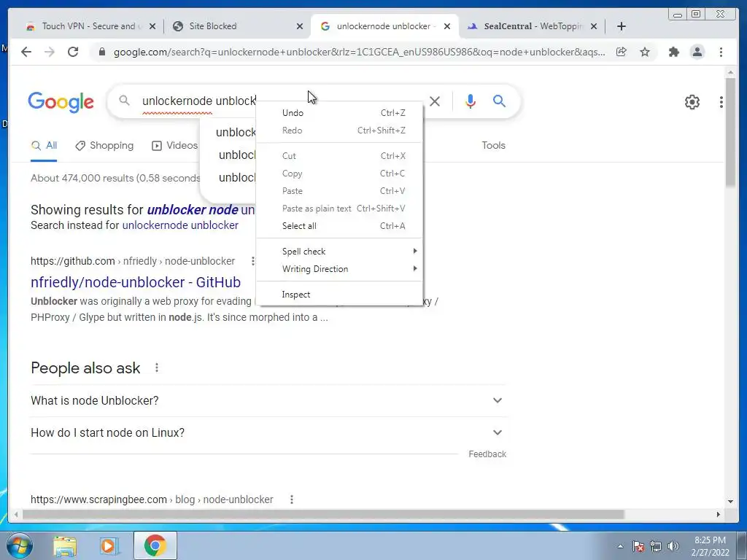This screenshot has height=560, width=747.
Task: Click the unblocker node corrected query link
Action: coord(193,209)
